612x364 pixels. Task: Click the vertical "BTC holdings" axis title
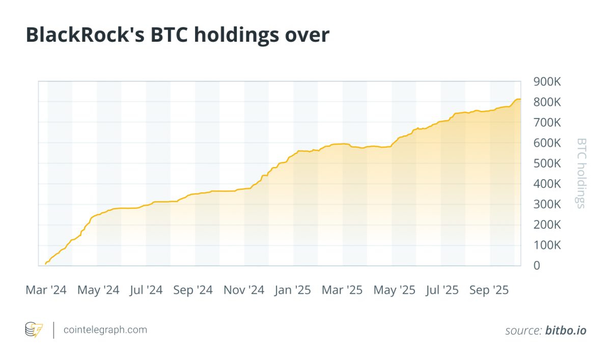tap(581, 173)
